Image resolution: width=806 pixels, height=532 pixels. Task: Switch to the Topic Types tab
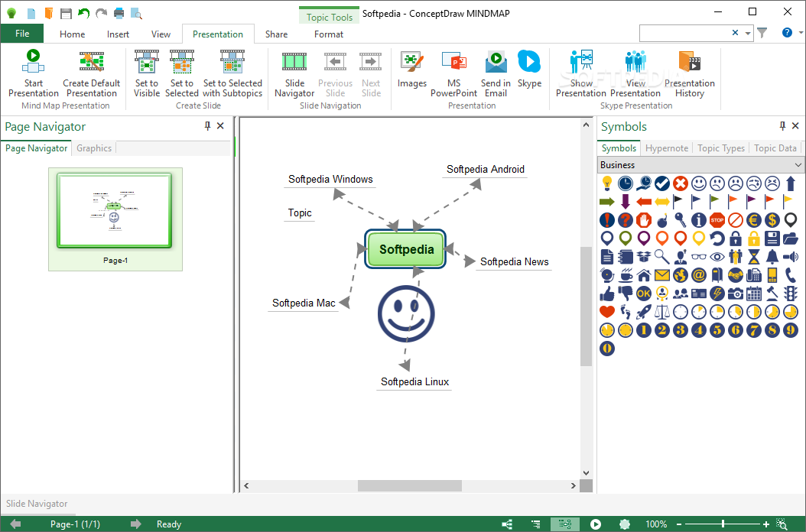pyautogui.click(x=720, y=148)
